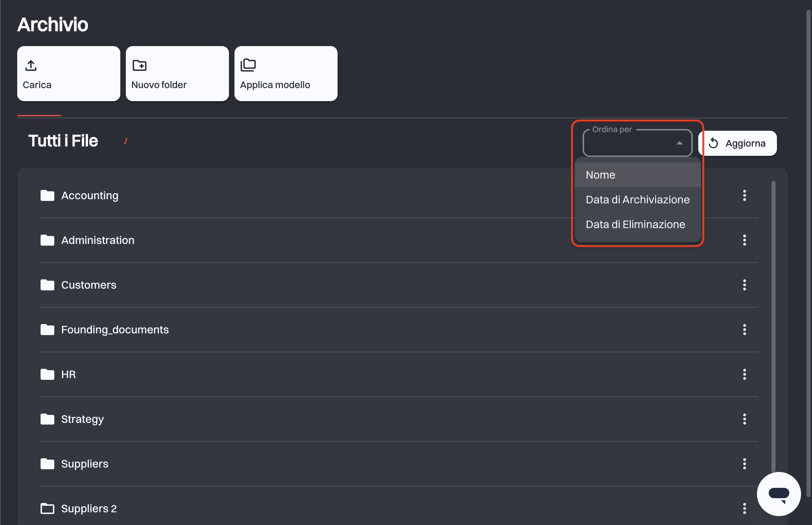The height and width of the screenshot is (525, 812).
Task: Open more options for Administration row
Action: pyautogui.click(x=745, y=240)
